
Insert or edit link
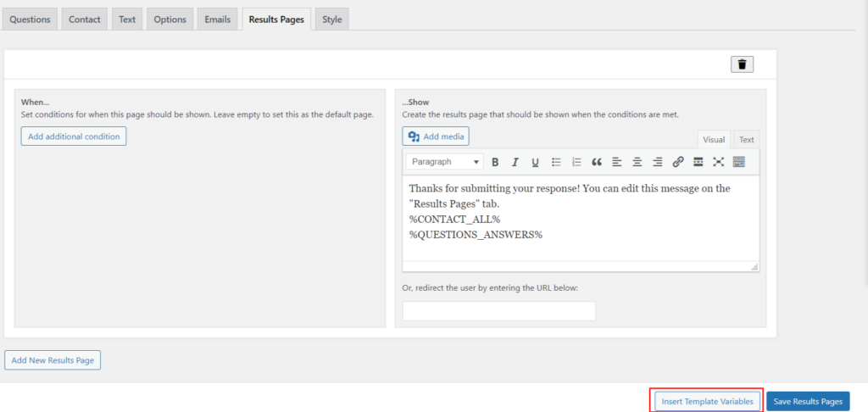678,162
